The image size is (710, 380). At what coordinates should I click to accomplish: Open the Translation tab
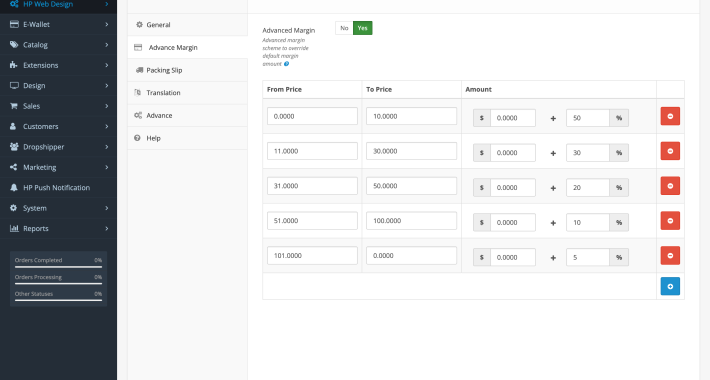(x=187, y=92)
